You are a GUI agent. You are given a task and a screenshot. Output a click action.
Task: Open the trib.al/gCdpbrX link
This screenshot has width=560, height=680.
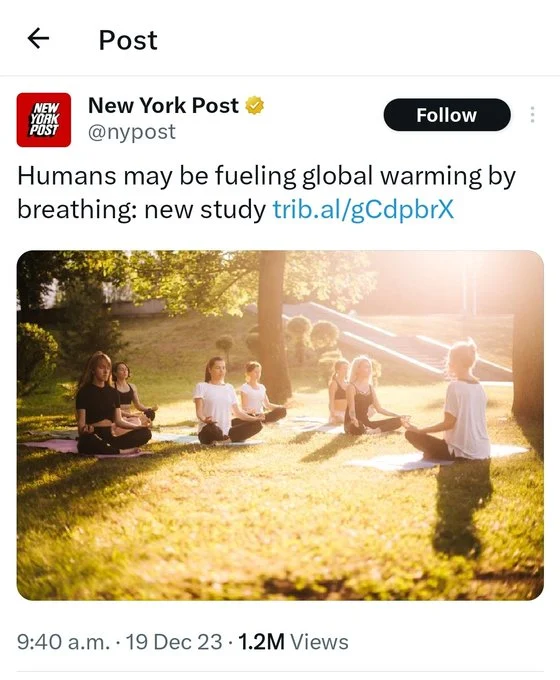363,209
